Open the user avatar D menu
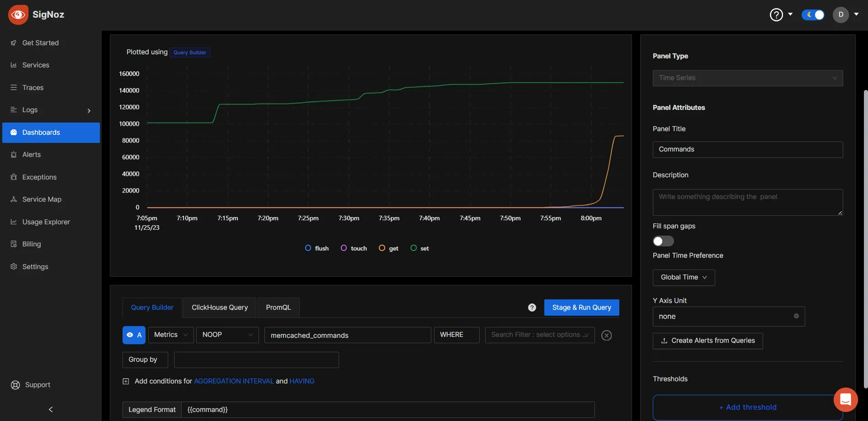Image resolution: width=868 pixels, height=421 pixels. pyautogui.click(x=841, y=14)
